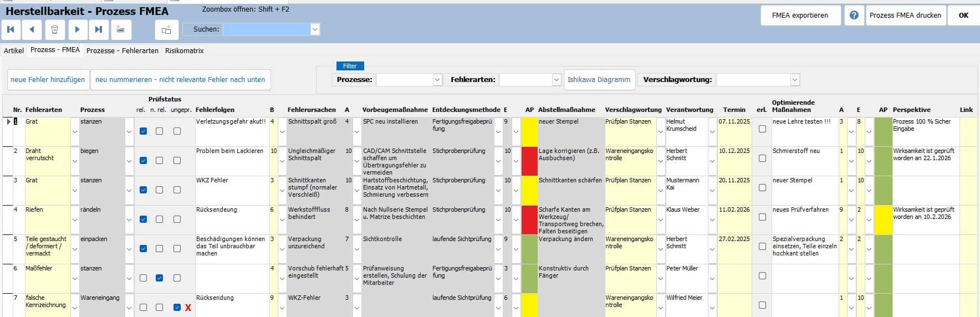This screenshot has height=317, width=980.
Task: Open the Verschlagwortung filter dropdown
Action: pyautogui.click(x=795, y=80)
